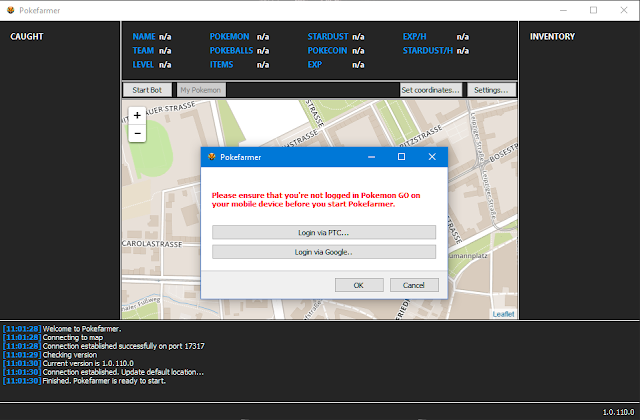Viewport: 640px width, 420px height.
Task: Select log line 'Pokefarmer is ready to start.'
Action: [x=104, y=381]
